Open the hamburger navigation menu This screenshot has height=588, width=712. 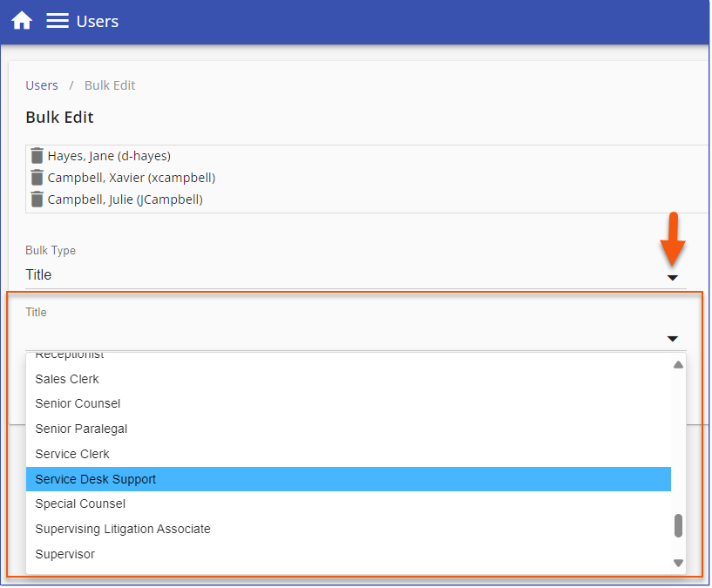coord(58,21)
